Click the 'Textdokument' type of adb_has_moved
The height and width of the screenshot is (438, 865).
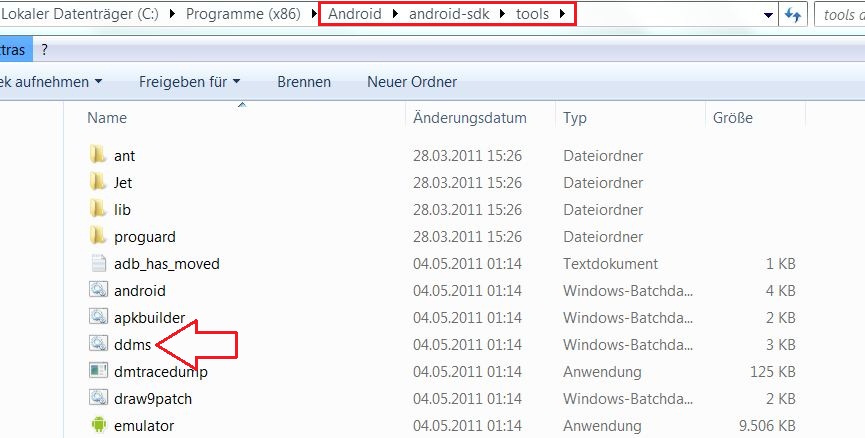(x=610, y=264)
